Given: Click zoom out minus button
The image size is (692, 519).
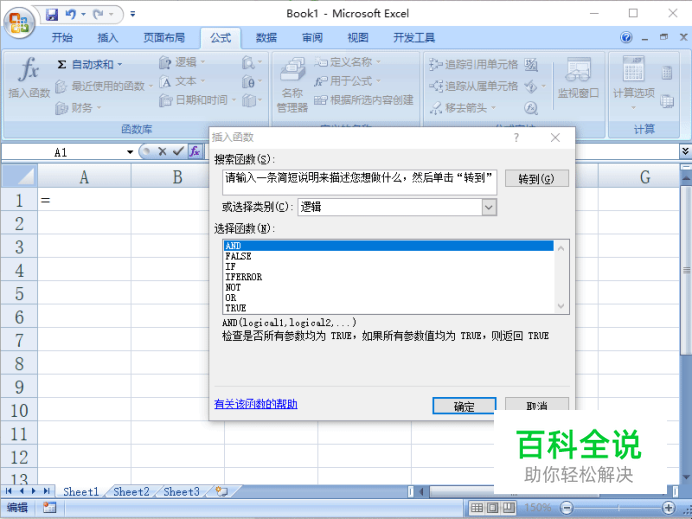Looking at the screenshot, I should [567, 508].
